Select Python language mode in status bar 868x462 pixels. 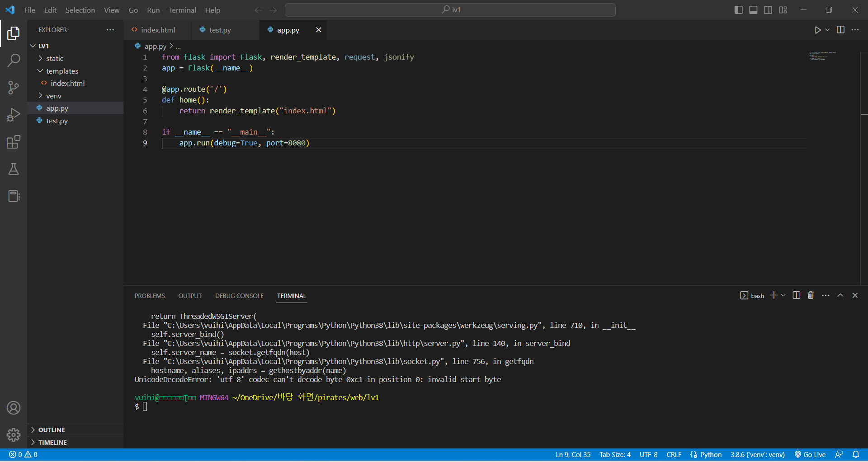(711, 454)
